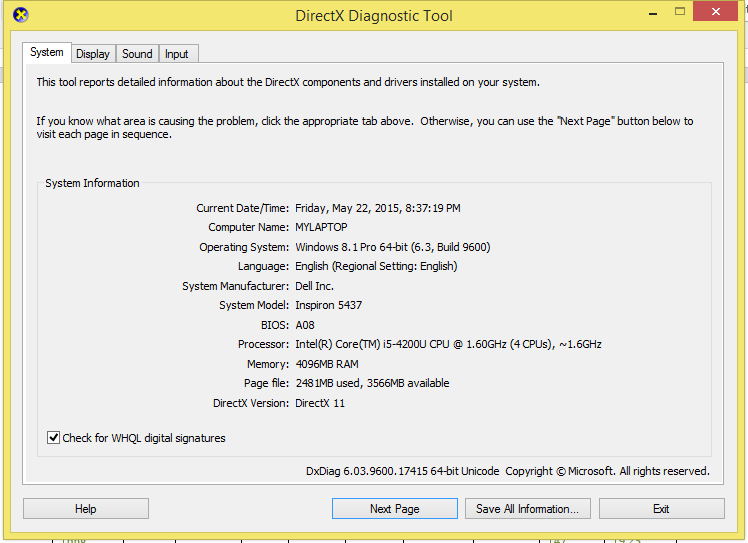Toggle Check for WHQL digital signatures checkbox
This screenshot has height=543, width=748.
[54, 438]
